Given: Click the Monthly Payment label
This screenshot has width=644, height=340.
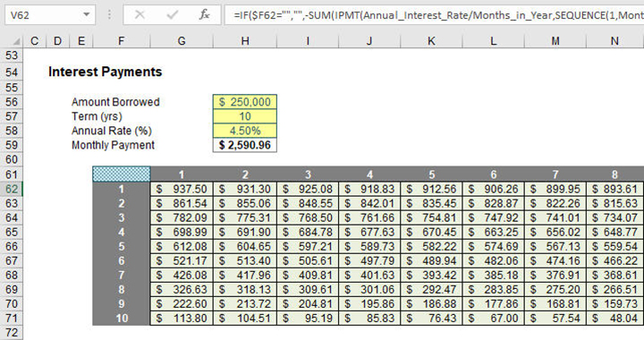Looking at the screenshot, I should (x=113, y=145).
